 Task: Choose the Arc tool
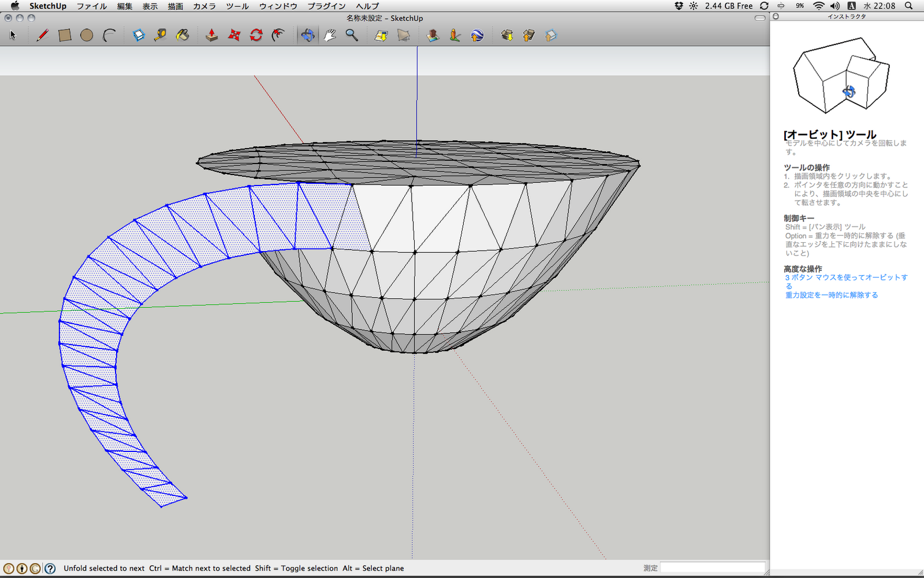coord(109,35)
